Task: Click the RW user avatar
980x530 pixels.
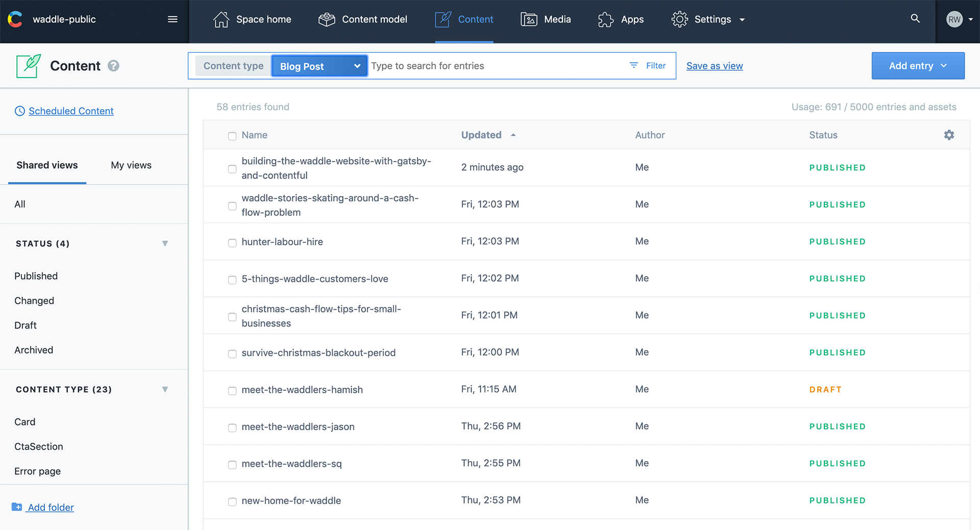Action: coord(954,19)
